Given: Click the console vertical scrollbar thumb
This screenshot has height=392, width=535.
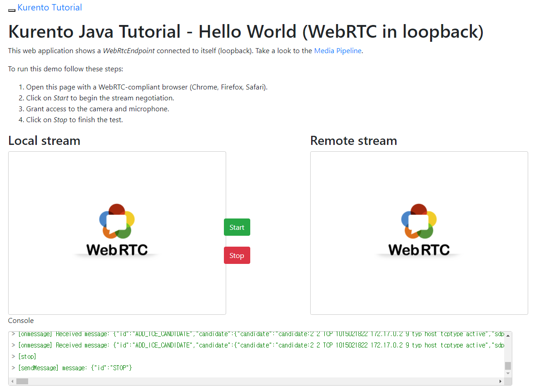Looking at the screenshot, I should [508, 366].
